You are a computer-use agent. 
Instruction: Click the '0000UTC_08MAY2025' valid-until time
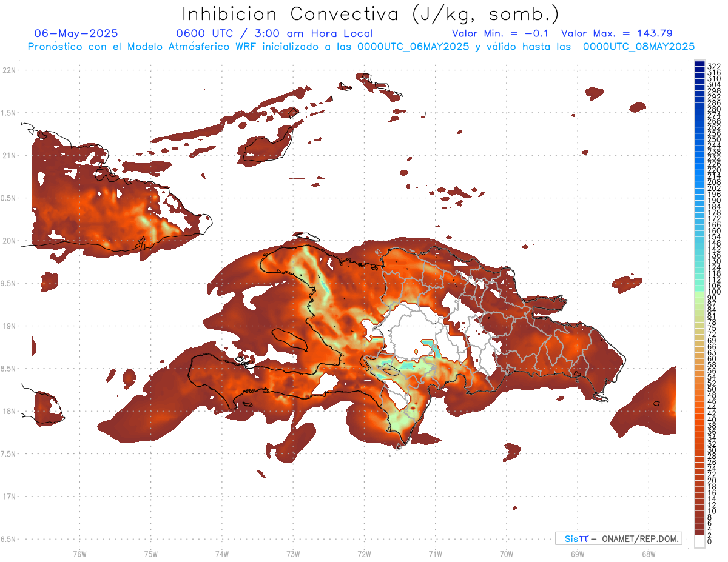coord(638,46)
